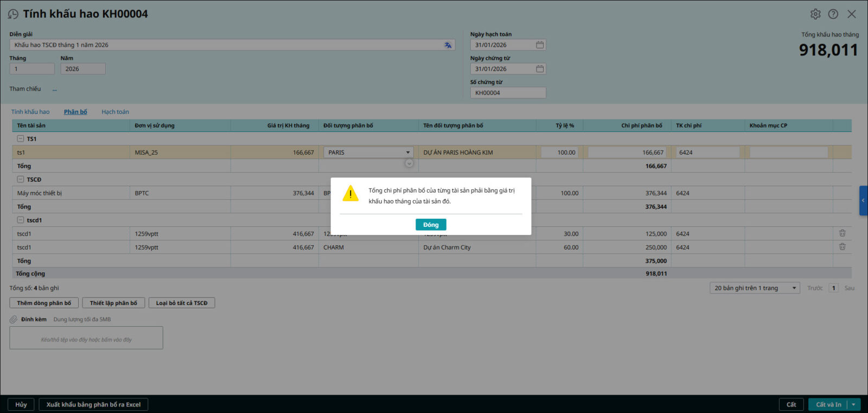Open calendar for Ngày hạch toán
This screenshot has width=868, height=413.
pos(540,45)
